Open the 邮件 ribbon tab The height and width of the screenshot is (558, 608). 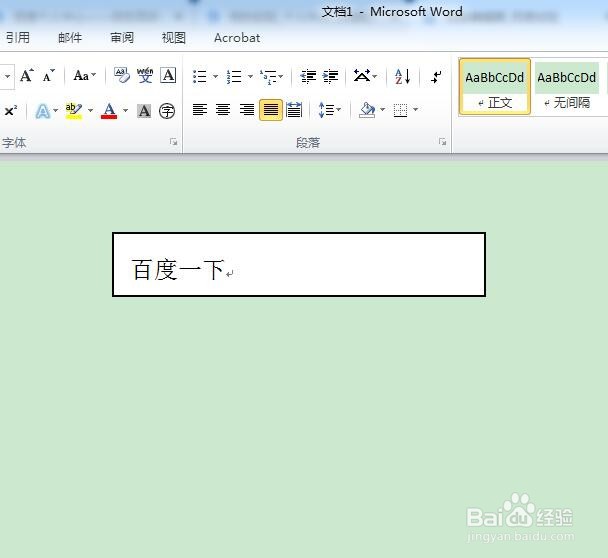(70, 38)
